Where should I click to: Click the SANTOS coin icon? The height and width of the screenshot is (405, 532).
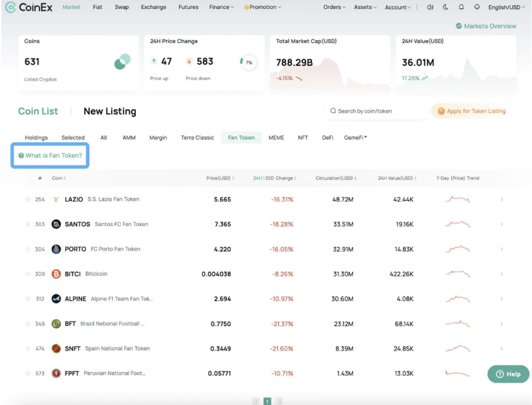pos(56,224)
